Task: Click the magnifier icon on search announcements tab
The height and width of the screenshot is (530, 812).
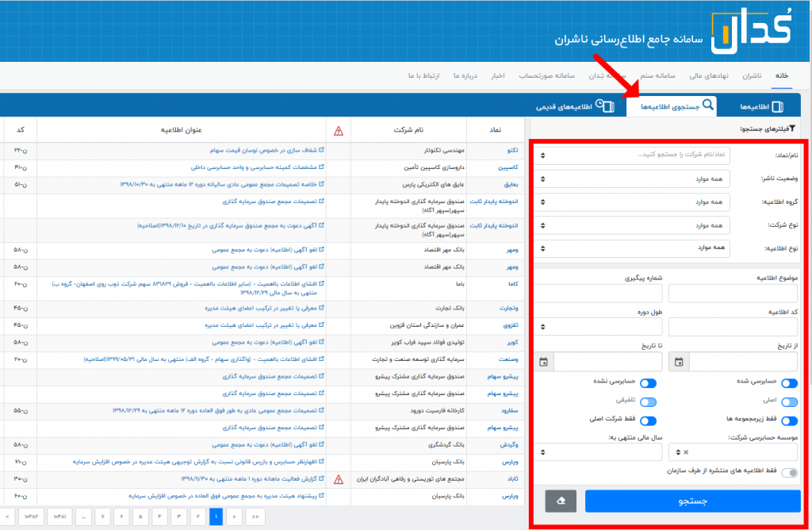Action: (x=708, y=105)
